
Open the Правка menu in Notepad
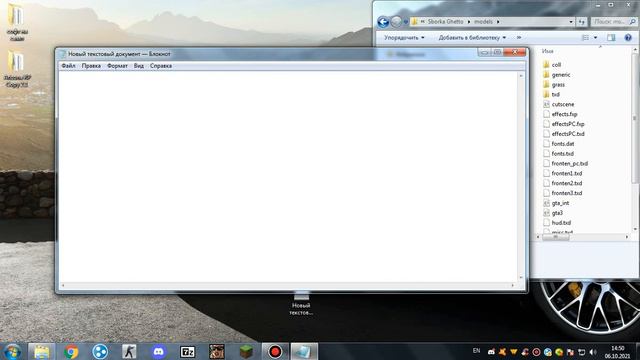coord(91,66)
